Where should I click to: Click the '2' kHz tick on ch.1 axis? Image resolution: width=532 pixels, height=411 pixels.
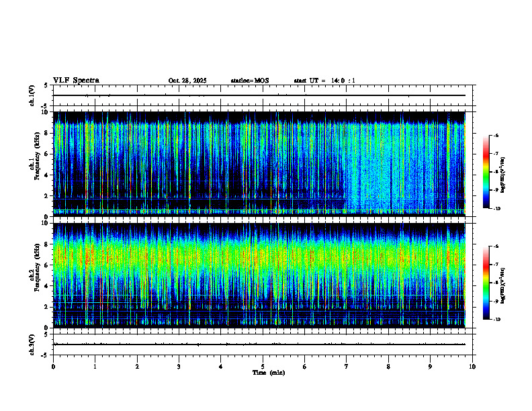tap(47, 196)
